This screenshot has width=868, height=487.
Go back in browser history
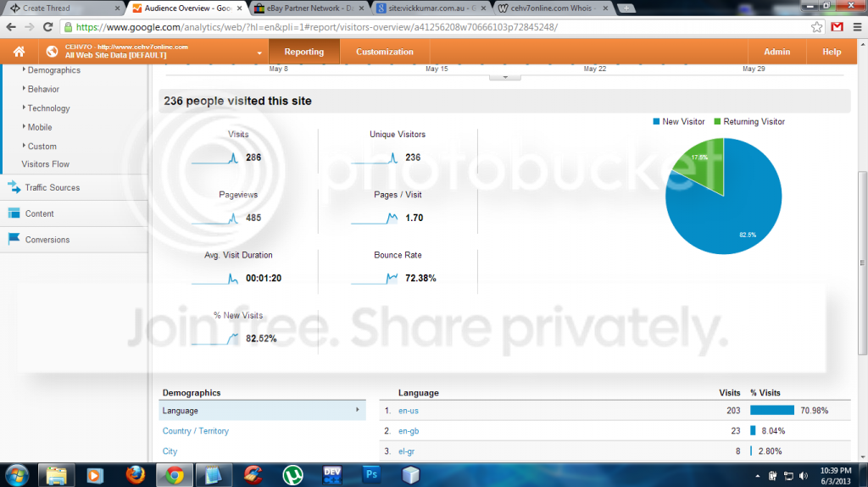click(11, 27)
